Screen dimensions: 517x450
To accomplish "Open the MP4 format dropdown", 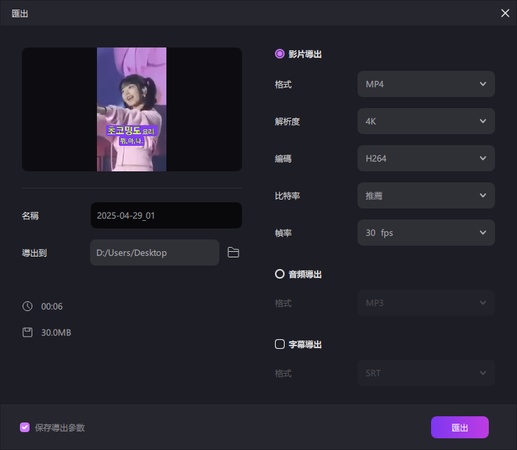I will pyautogui.click(x=426, y=84).
